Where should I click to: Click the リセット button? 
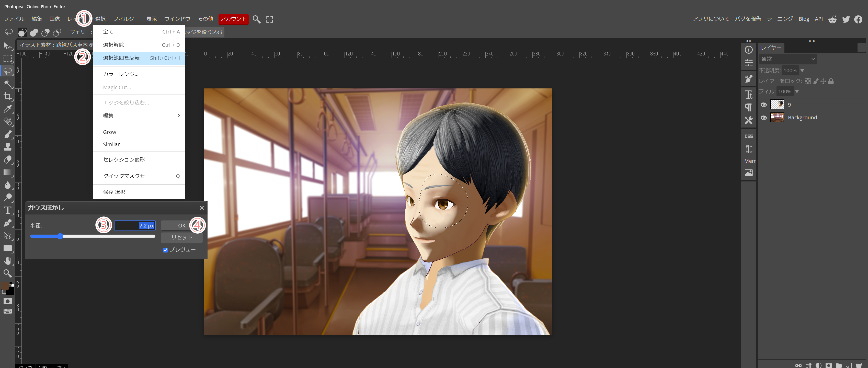[182, 237]
